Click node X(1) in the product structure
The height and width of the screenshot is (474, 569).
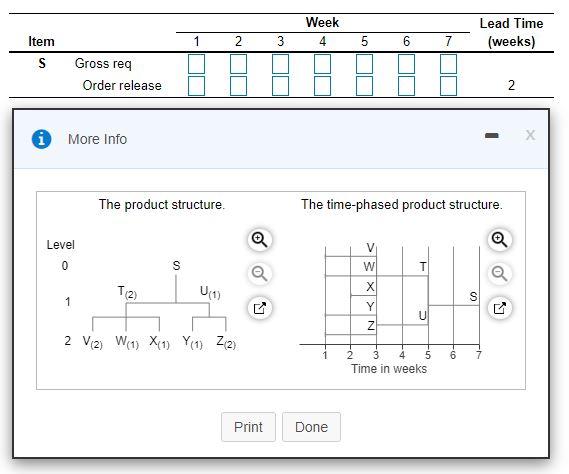[159, 342]
